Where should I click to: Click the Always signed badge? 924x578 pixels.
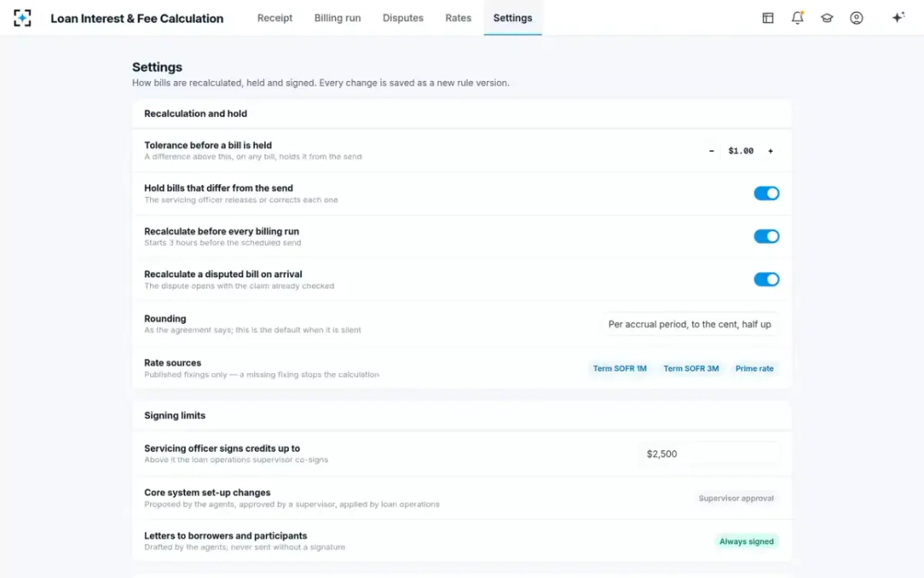click(x=746, y=542)
